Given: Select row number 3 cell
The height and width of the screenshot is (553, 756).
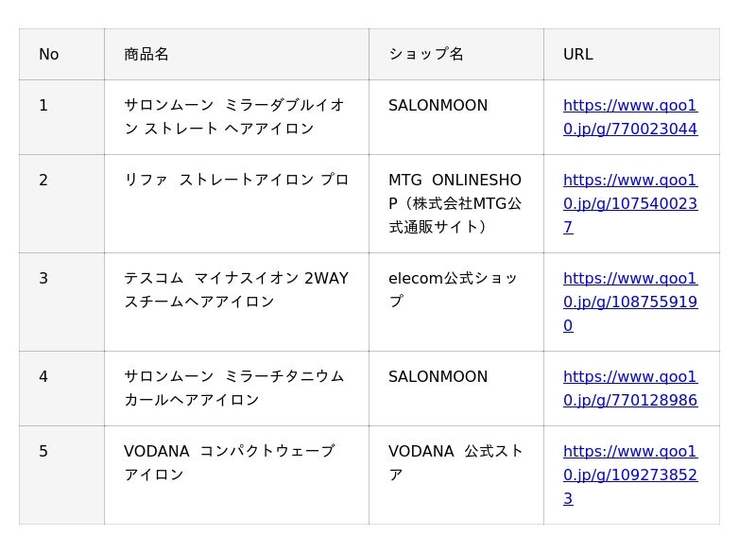Looking at the screenshot, I should (x=43, y=278).
